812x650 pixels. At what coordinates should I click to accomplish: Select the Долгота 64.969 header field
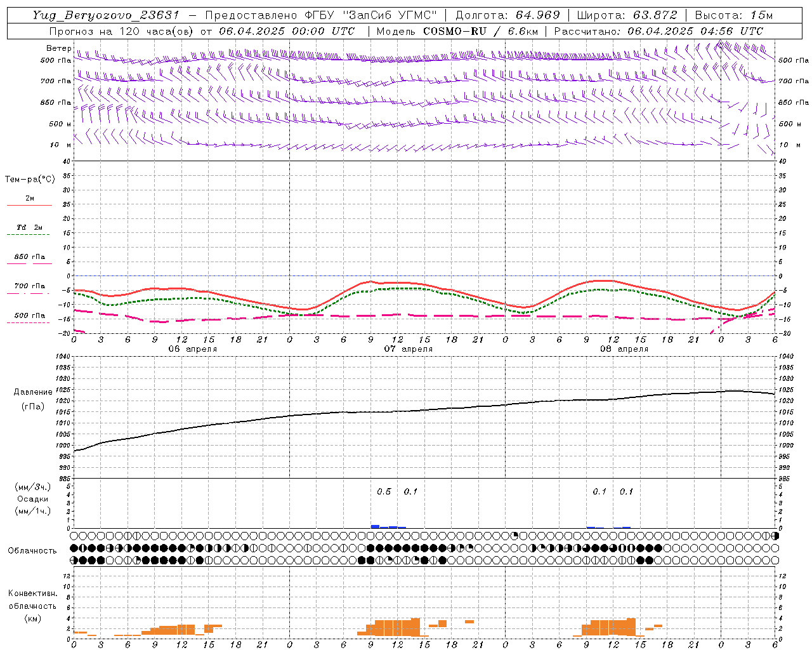click(508, 15)
